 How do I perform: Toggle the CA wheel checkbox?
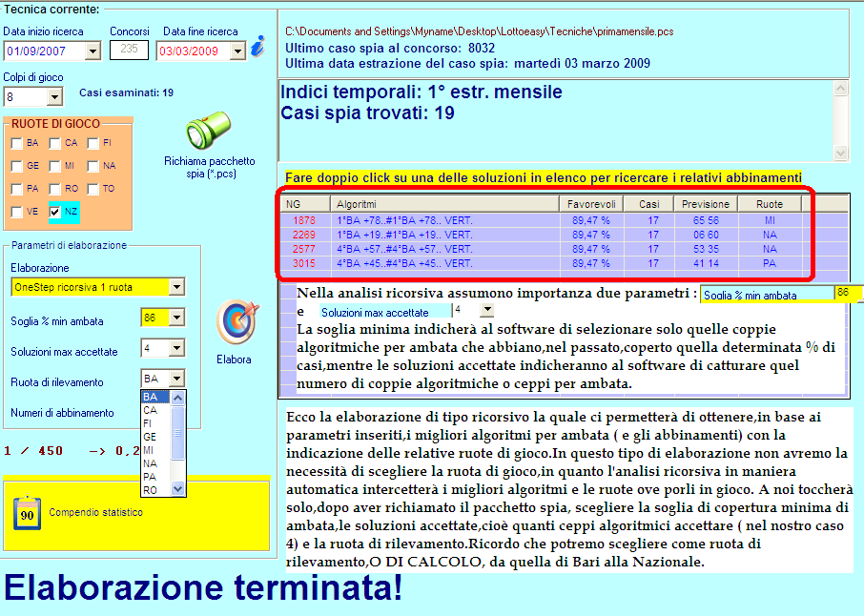(x=54, y=143)
